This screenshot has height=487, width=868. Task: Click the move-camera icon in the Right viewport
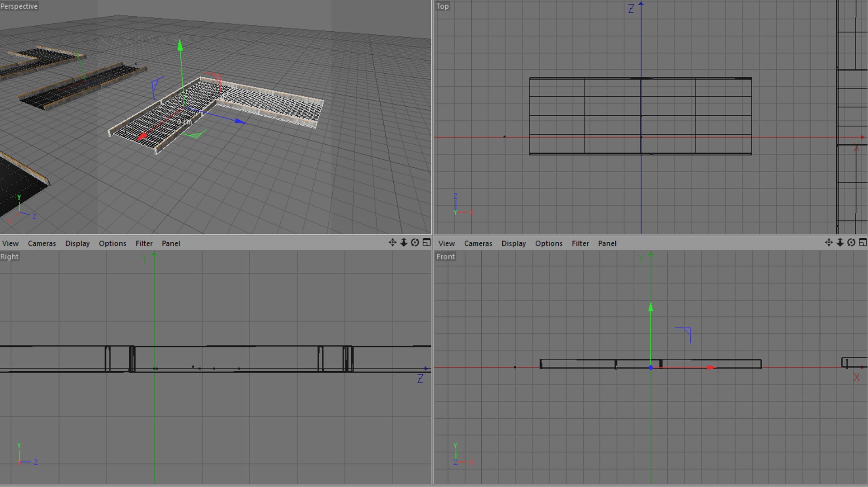[392, 242]
